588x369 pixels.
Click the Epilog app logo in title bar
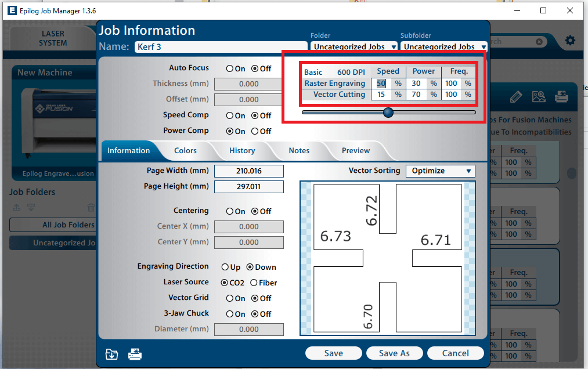pyautogui.click(x=12, y=10)
